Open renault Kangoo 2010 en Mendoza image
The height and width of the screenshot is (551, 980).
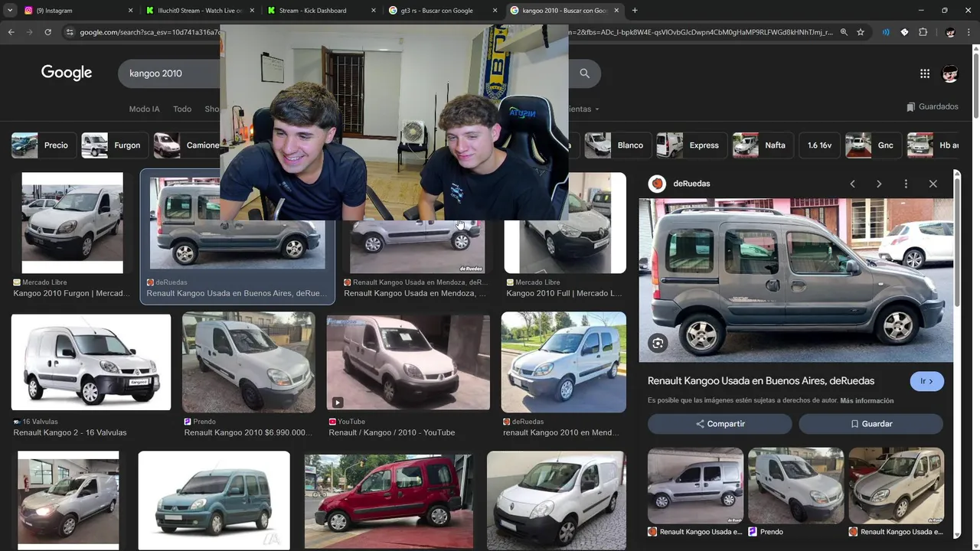(x=563, y=362)
